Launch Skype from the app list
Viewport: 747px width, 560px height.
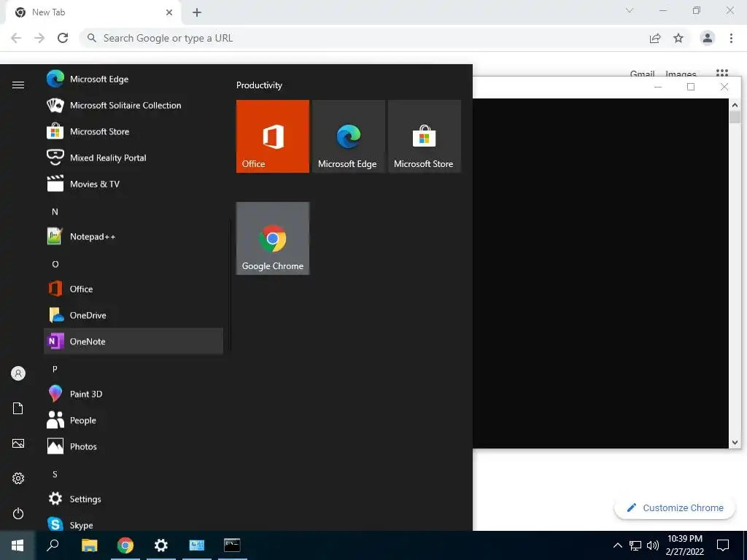133,524
